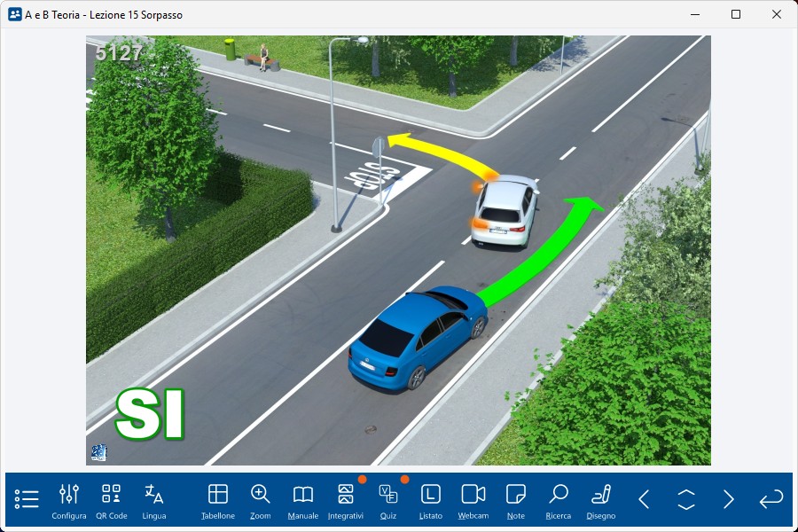798x532 pixels.
Task: Open the Manuale book
Action: point(303,499)
